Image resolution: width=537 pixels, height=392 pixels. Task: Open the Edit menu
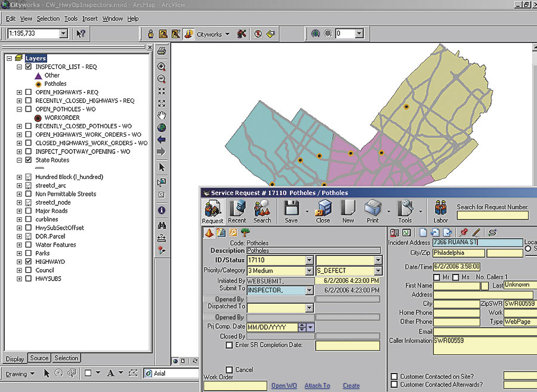[x=11, y=18]
